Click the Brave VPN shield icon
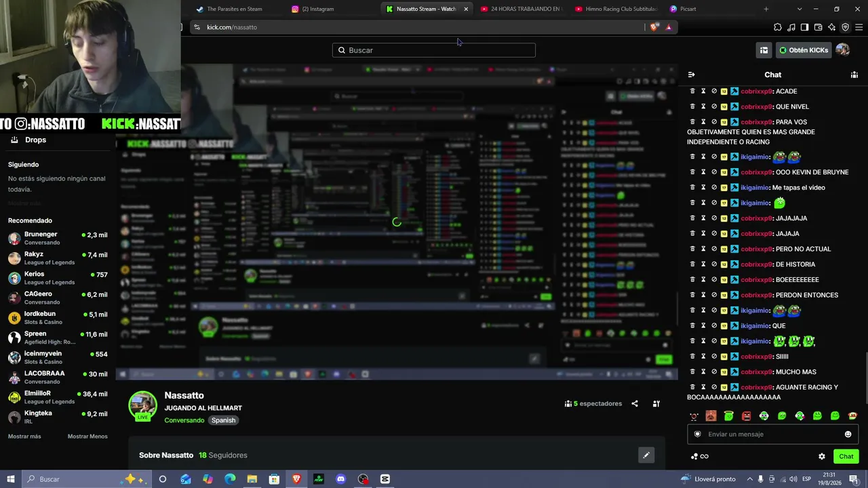This screenshot has width=868, height=488. coord(845,27)
